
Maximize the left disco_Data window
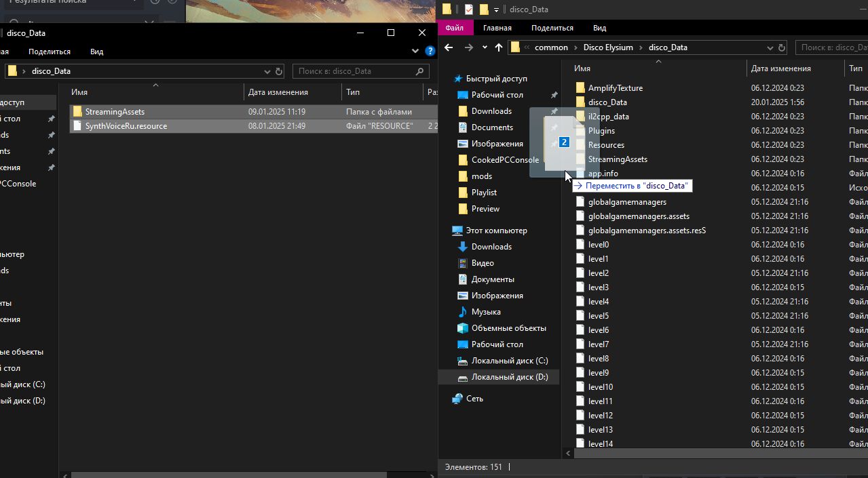[391, 33]
